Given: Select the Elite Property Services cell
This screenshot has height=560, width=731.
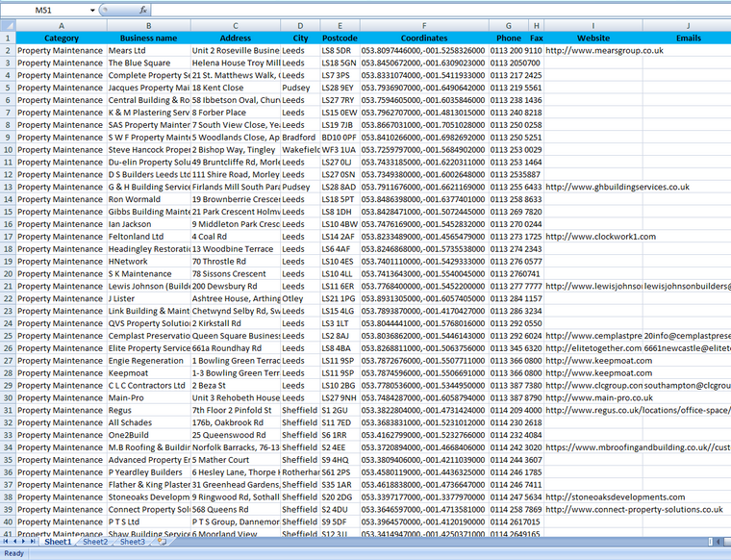Looking at the screenshot, I should pos(149,348).
